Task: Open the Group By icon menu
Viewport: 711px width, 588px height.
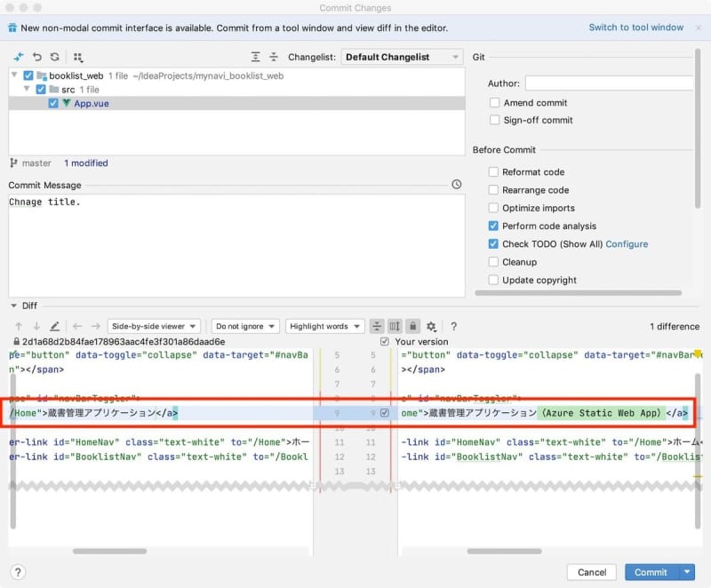Action: point(78,57)
